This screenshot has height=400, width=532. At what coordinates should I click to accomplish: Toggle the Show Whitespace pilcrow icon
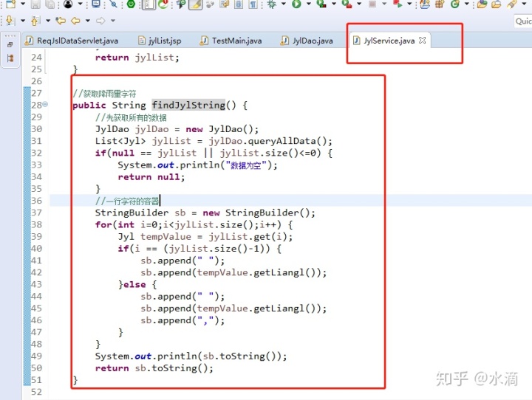tap(253, 4)
